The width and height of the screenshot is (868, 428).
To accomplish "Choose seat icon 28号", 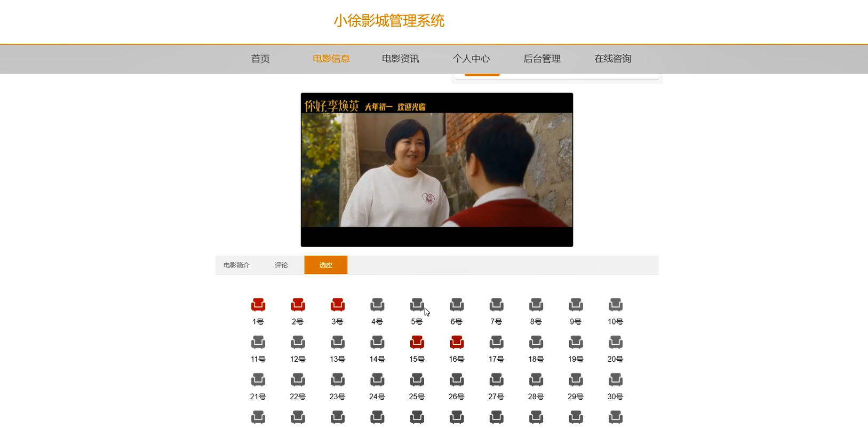I will (x=536, y=379).
